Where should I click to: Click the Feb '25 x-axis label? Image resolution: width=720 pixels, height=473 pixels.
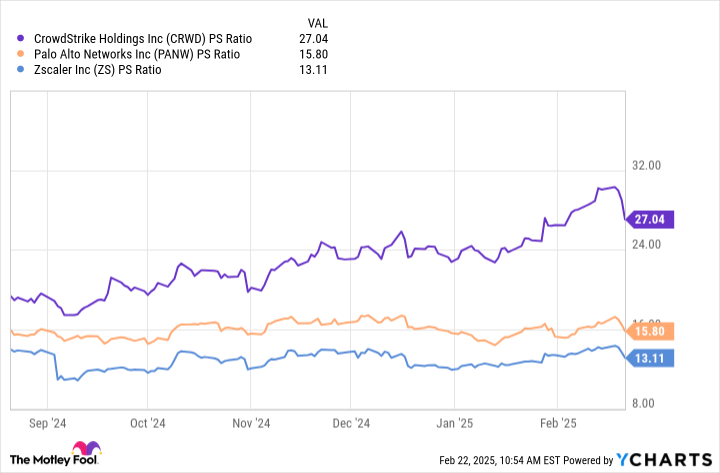pos(559,423)
